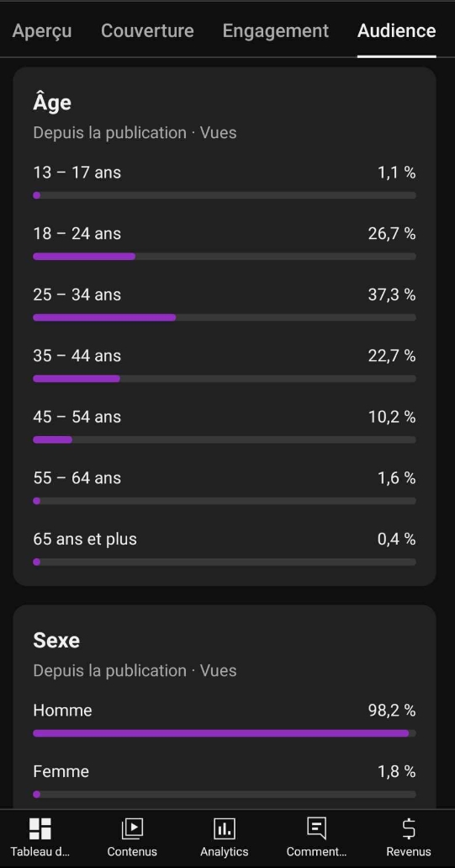Click the 25 – 34 ans progress bar
The width and height of the screenshot is (455, 868).
click(x=225, y=317)
